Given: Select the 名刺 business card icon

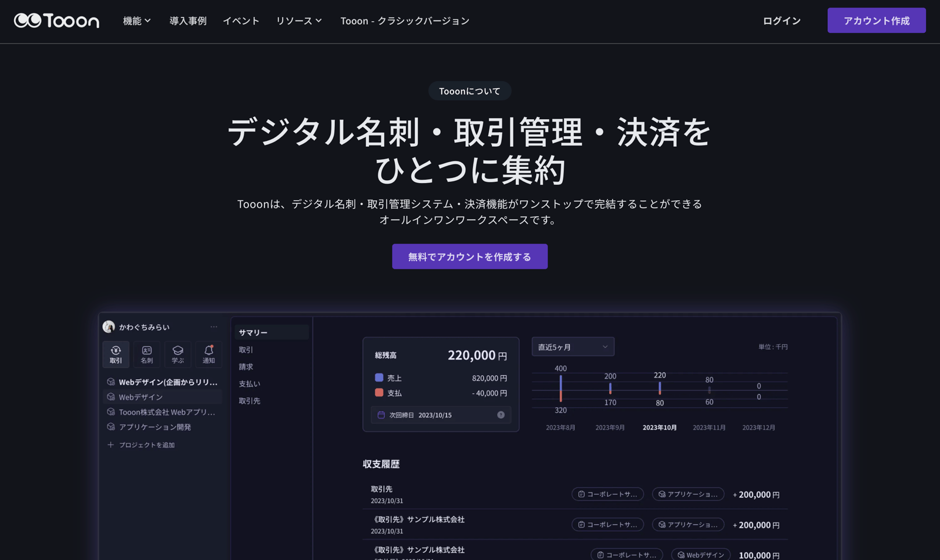Looking at the screenshot, I should tap(147, 355).
